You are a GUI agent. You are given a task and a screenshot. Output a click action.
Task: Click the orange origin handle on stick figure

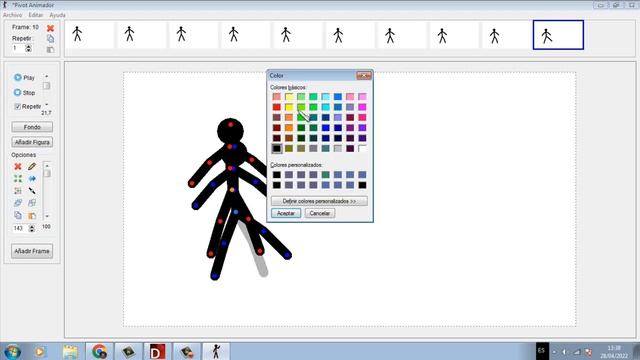pos(232,190)
